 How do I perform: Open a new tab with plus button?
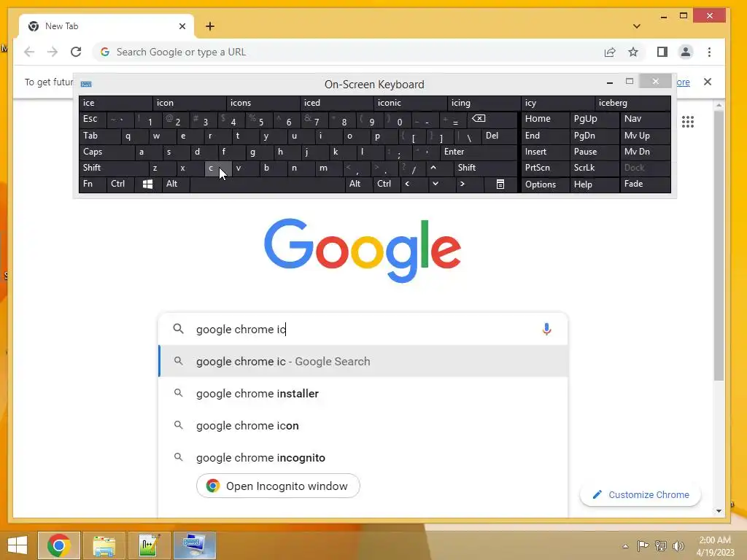[210, 26]
